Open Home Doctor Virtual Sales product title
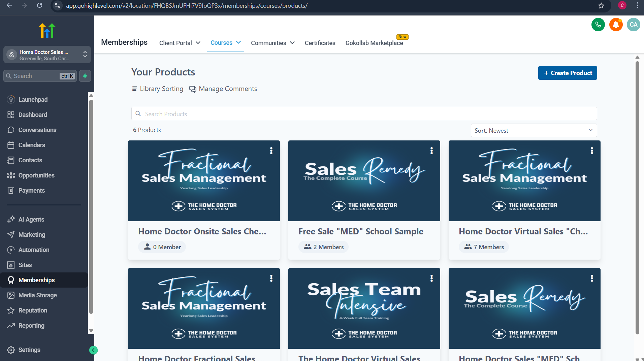The image size is (644, 361). pos(523,232)
